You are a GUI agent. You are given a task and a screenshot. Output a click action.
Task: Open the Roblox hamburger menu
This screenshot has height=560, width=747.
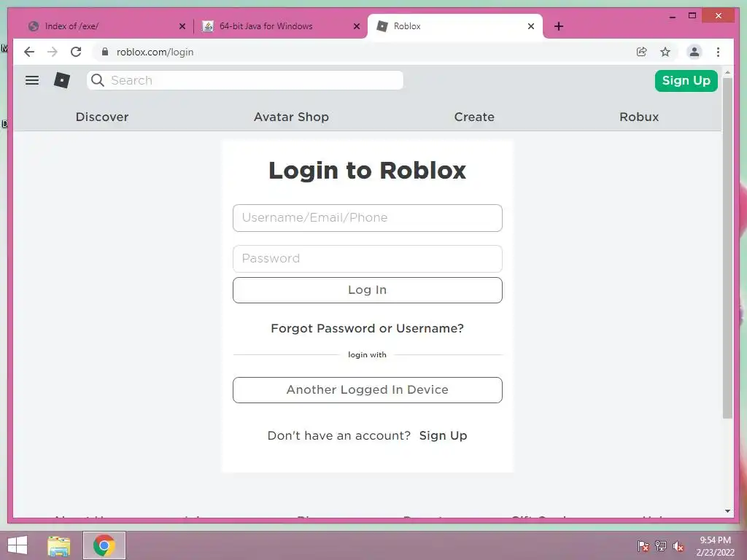pyautogui.click(x=32, y=80)
